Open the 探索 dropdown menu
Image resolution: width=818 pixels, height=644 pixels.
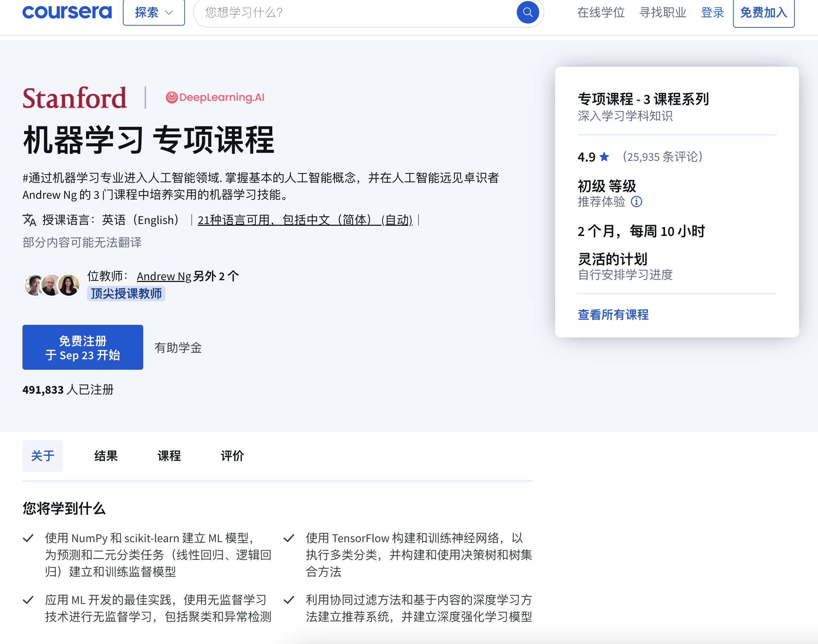coord(154,12)
